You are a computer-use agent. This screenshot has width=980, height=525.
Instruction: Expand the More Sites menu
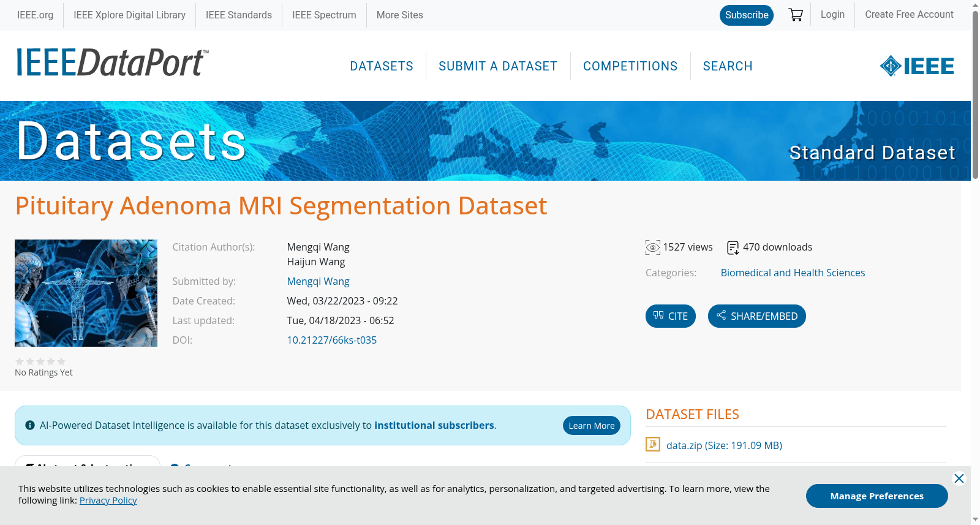click(x=400, y=15)
